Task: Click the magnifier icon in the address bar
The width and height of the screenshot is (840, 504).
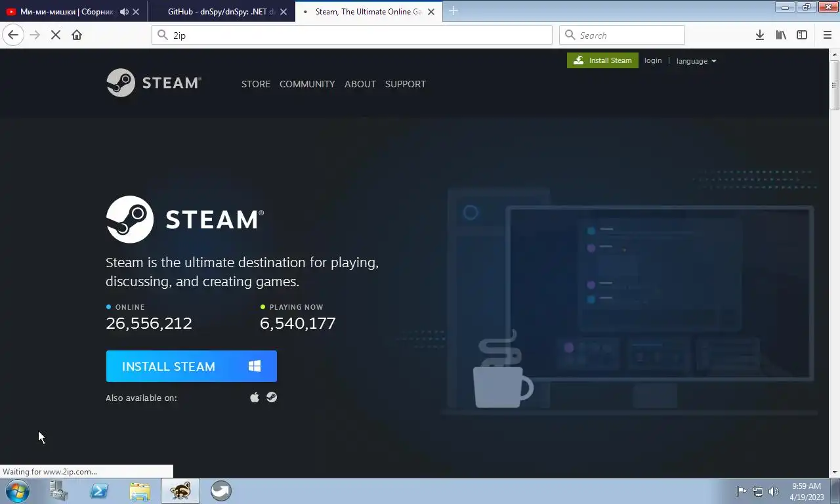Action: pos(163,35)
